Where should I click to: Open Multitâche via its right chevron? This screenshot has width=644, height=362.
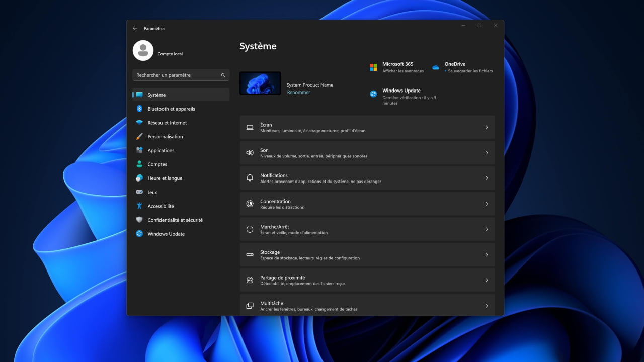click(x=487, y=306)
